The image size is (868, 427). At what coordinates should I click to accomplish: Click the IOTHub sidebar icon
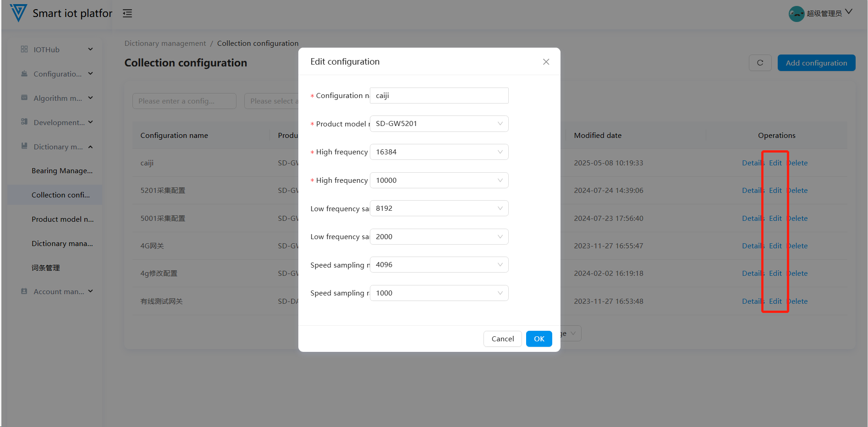[24, 49]
